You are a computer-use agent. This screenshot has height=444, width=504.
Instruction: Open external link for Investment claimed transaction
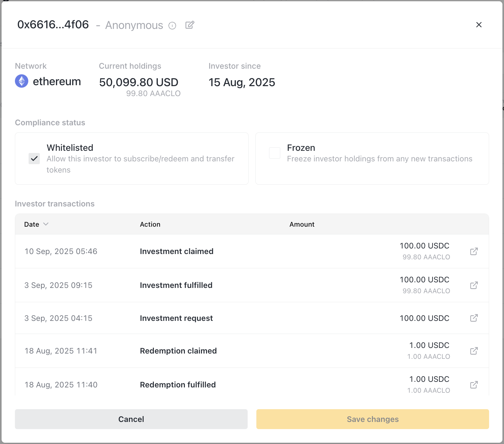coord(474,251)
